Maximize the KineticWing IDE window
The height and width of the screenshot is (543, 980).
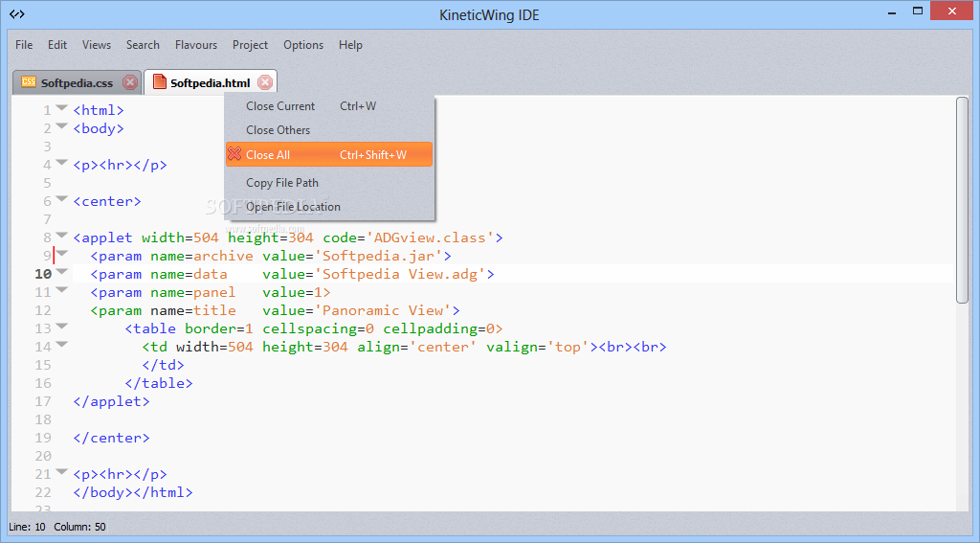coord(918,11)
